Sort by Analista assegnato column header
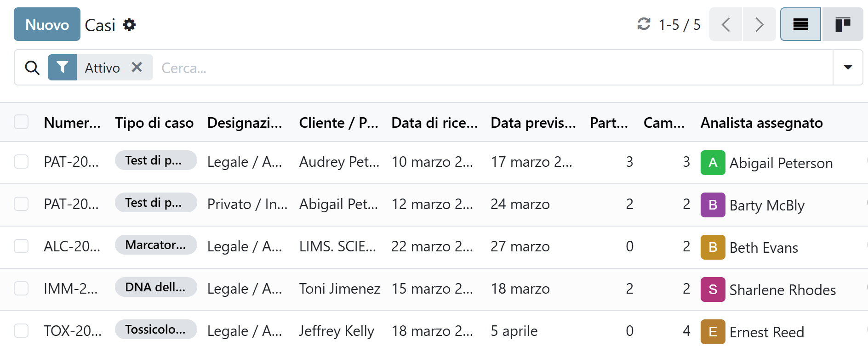Screen dimensions: 868x352 (x=761, y=123)
